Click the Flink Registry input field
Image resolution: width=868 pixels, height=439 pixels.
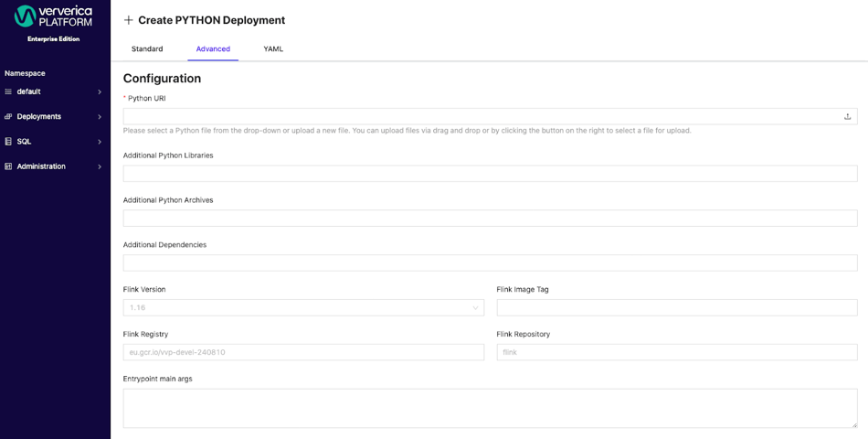[x=303, y=352]
